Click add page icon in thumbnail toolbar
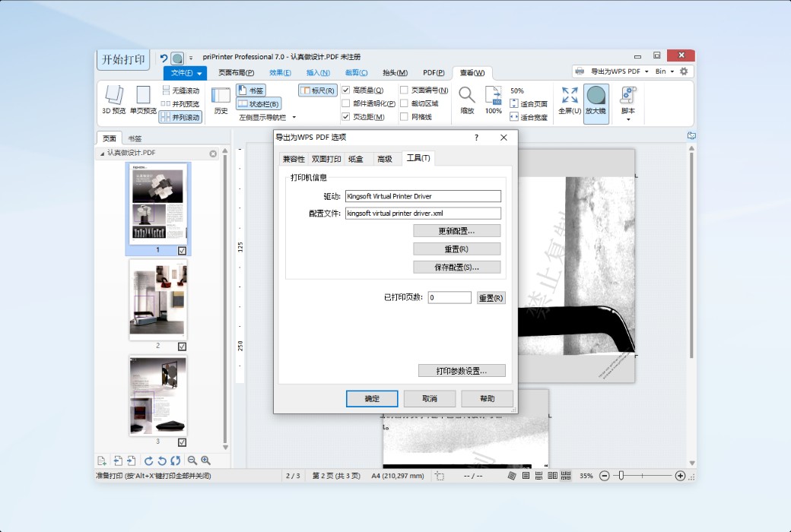Image resolution: width=791 pixels, height=532 pixels. click(102, 461)
